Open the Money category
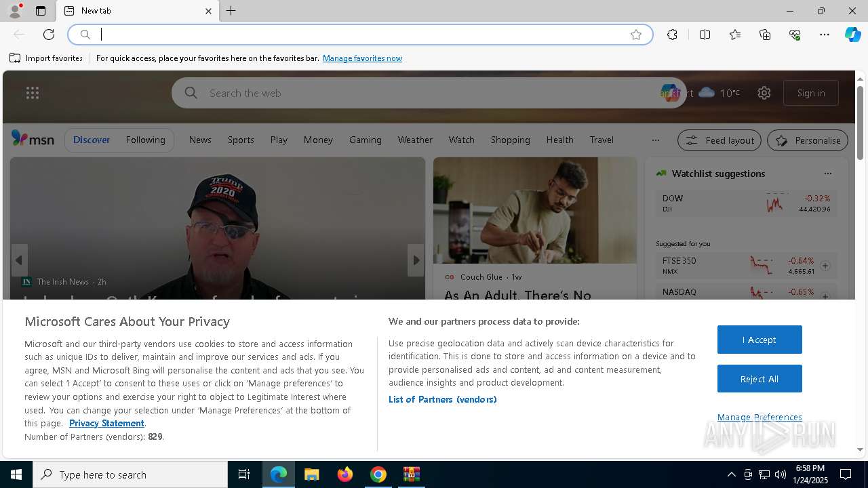The image size is (868, 488). pyautogui.click(x=318, y=140)
